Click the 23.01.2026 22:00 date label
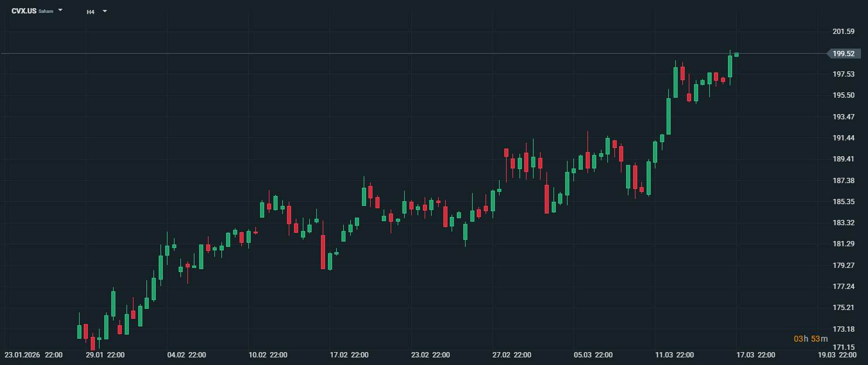Screen dimensions: 868x365 coord(34,355)
